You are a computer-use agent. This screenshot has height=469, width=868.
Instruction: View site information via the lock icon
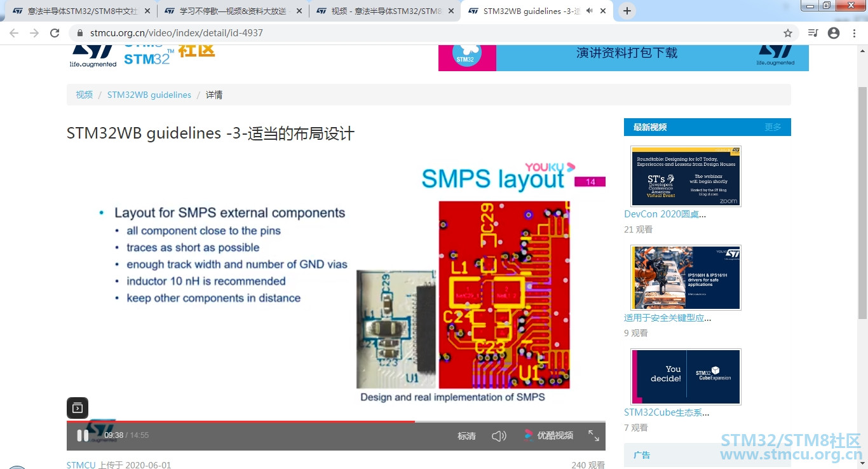79,33
